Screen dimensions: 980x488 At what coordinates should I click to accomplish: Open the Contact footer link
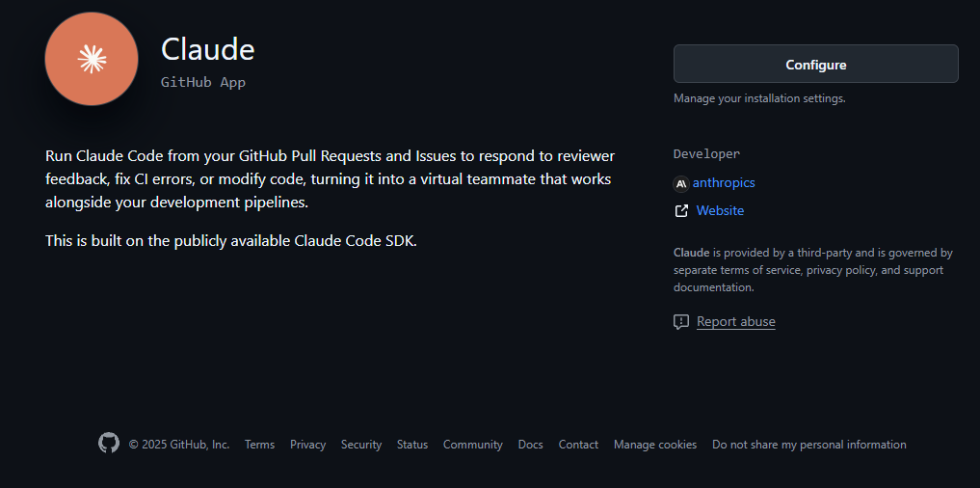578,445
